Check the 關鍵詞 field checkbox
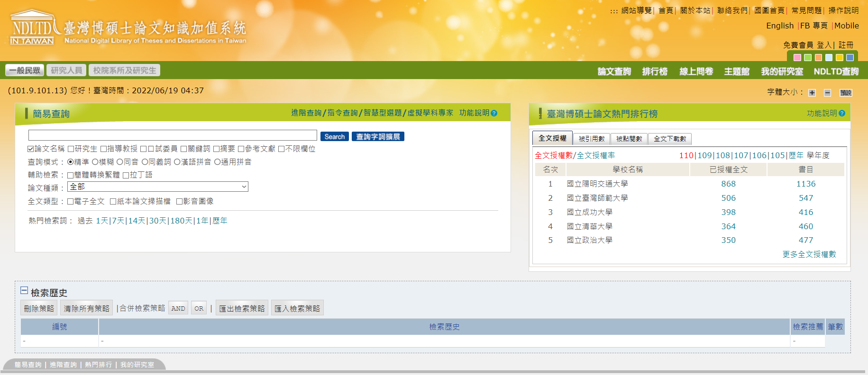The height and width of the screenshot is (375, 868). click(x=183, y=149)
